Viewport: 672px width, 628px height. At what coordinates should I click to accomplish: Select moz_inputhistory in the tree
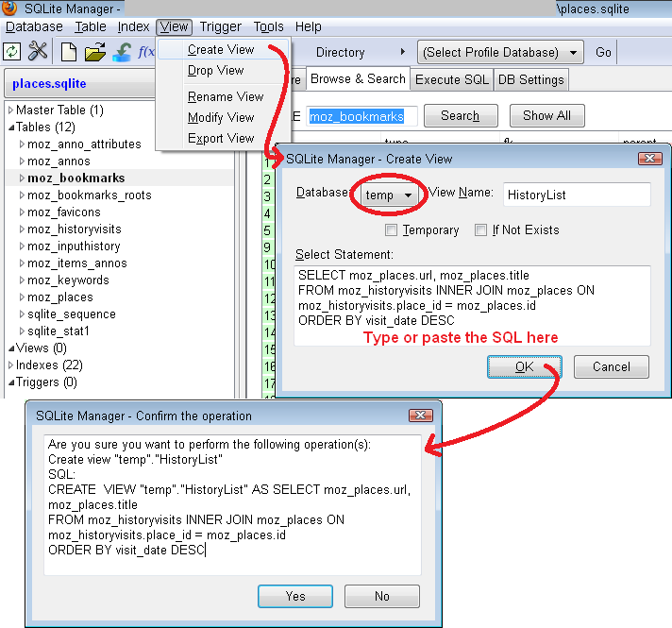click(x=74, y=246)
